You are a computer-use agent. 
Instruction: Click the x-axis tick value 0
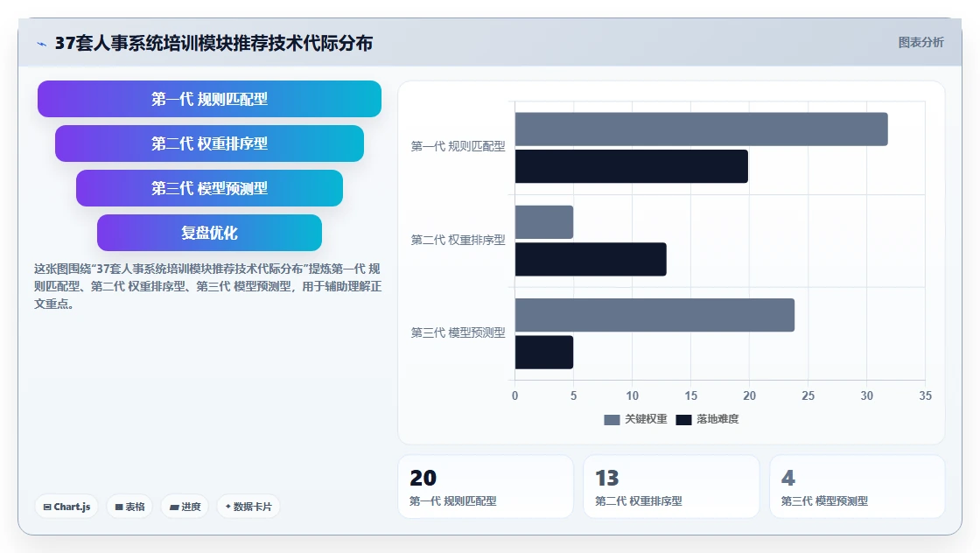click(x=515, y=395)
